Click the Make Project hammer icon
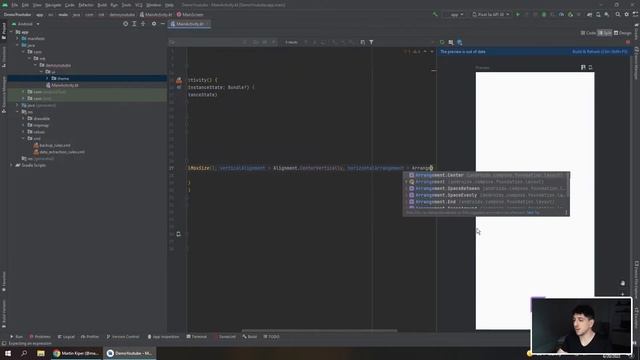 click(x=435, y=14)
